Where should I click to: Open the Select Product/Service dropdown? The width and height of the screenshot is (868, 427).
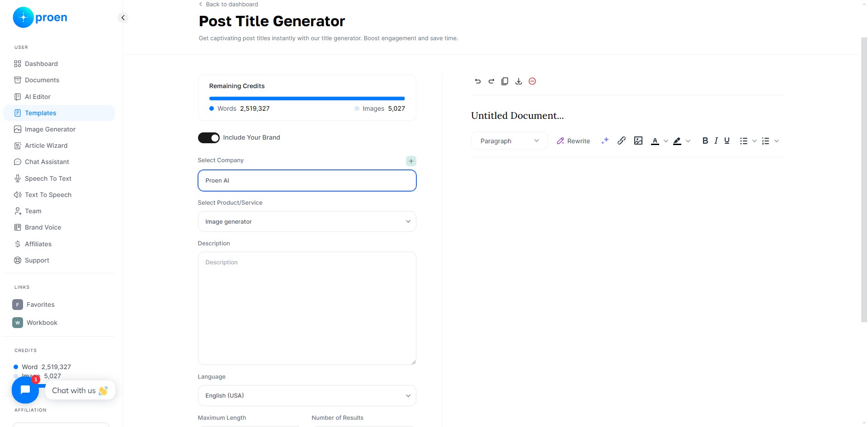[307, 221]
